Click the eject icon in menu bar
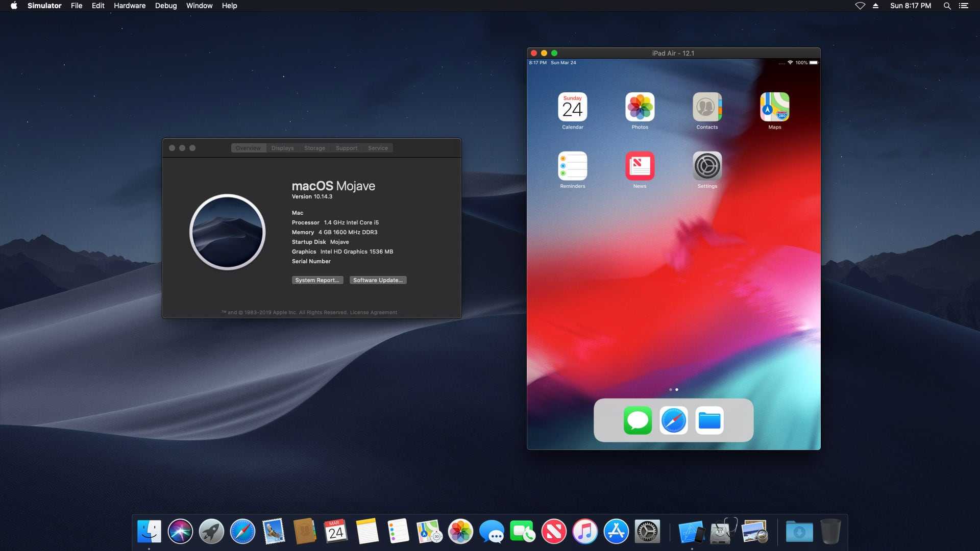The height and width of the screenshot is (551, 980). coord(875,6)
